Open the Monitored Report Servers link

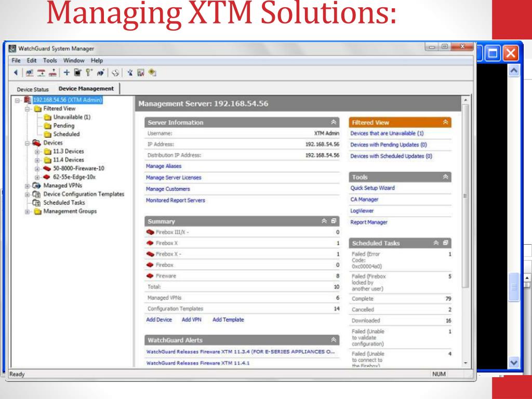[176, 200]
